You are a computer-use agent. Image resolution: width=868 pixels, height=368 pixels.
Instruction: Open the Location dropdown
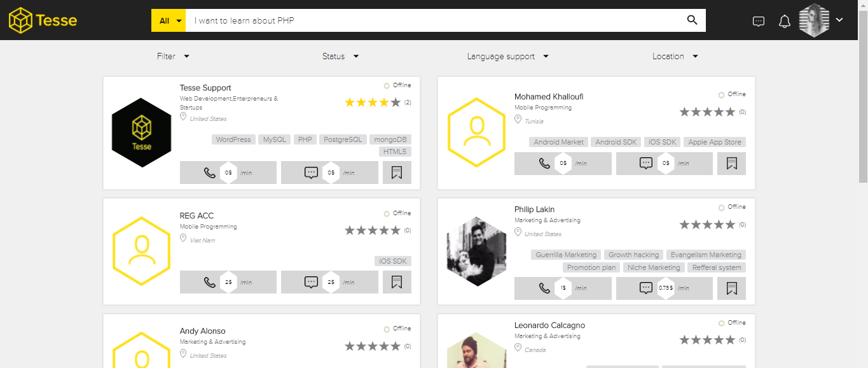675,56
